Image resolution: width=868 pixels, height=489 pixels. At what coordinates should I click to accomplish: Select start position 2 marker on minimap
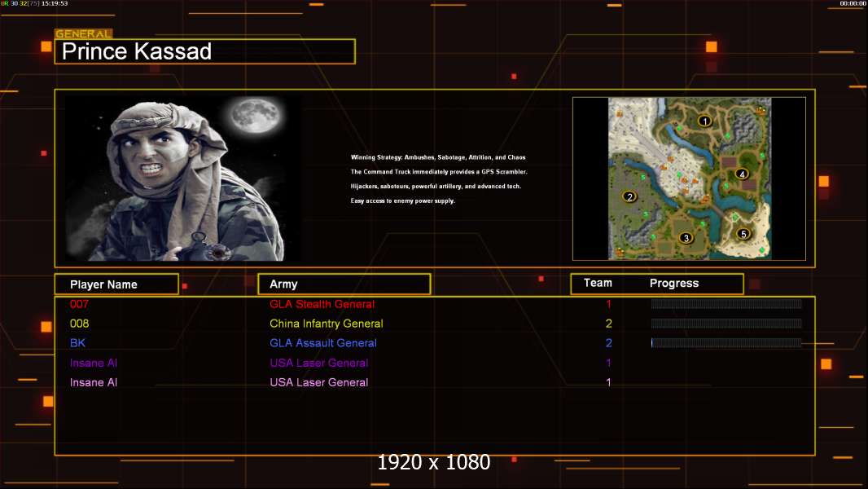[629, 196]
